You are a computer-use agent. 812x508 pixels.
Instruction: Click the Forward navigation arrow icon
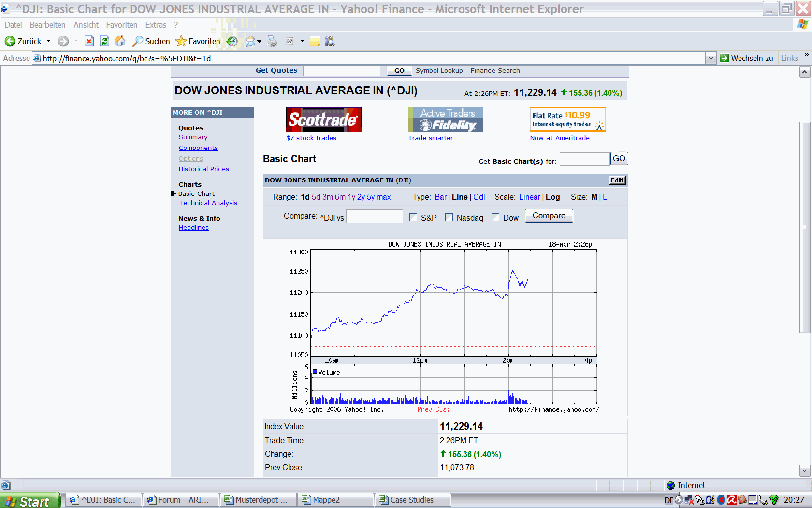click(63, 41)
